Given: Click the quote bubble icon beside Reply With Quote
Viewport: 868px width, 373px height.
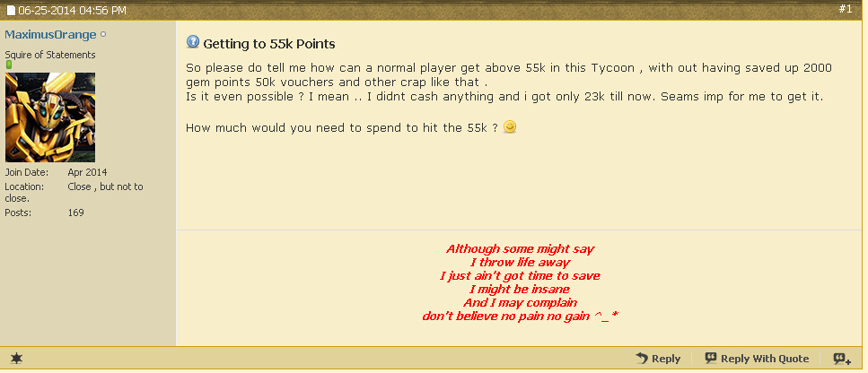Looking at the screenshot, I should (711, 358).
